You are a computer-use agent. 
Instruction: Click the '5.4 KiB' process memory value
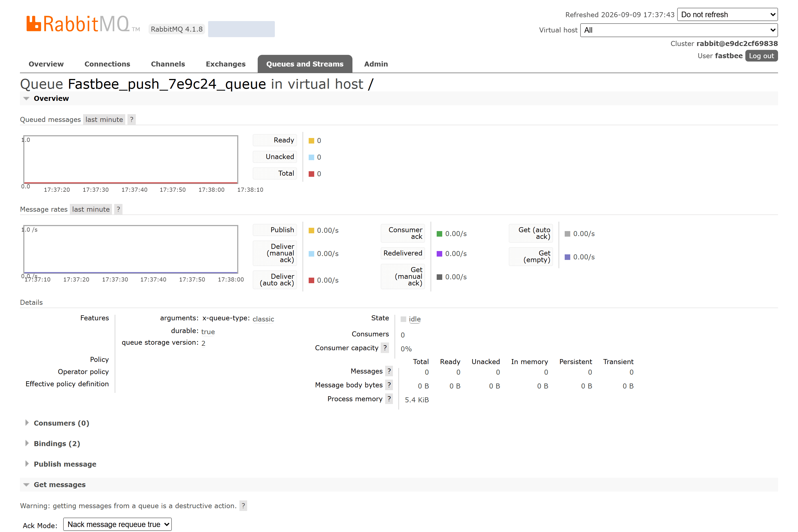click(417, 400)
